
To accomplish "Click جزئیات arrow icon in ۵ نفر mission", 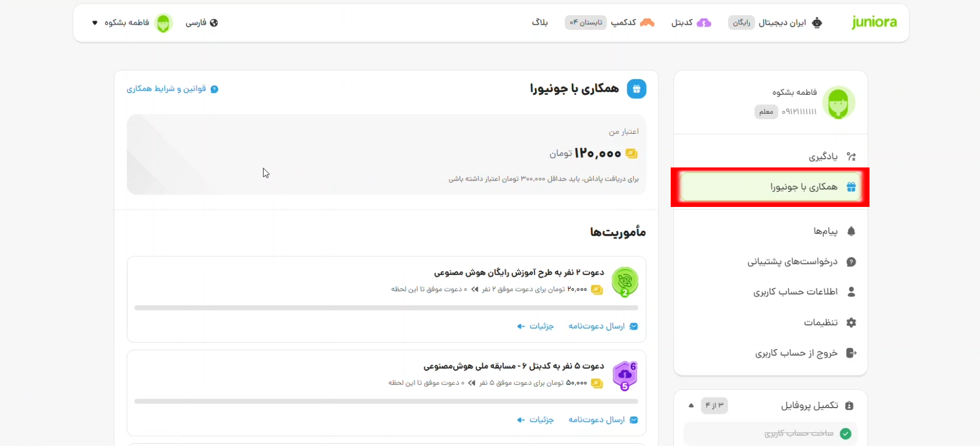I will (521, 420).
